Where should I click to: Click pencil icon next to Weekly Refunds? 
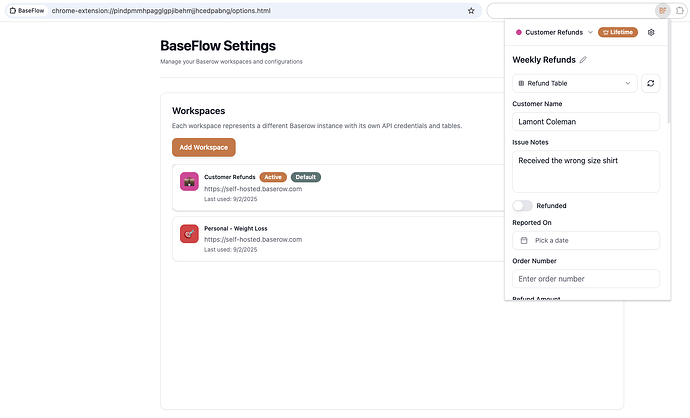tap(584, 60)
